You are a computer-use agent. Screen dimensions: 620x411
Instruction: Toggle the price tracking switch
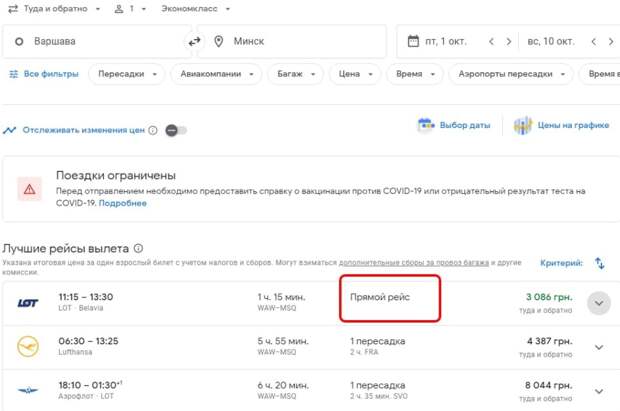pyautogui.click(x=176, y=130)
